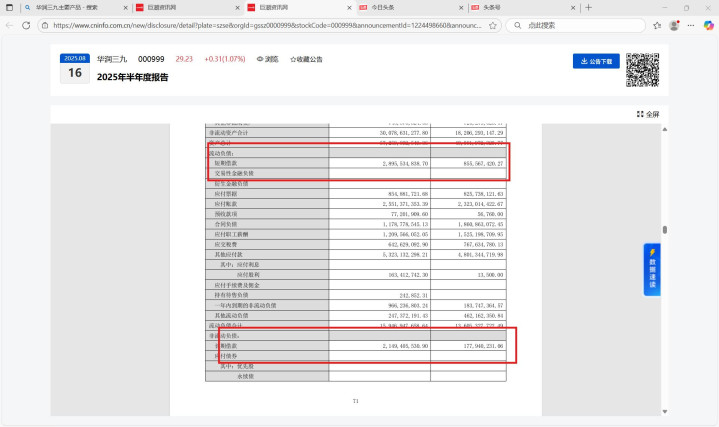719x427 pixels.
Task: Click the 持有待售负债 row label
Action: [x=231, y=295]
